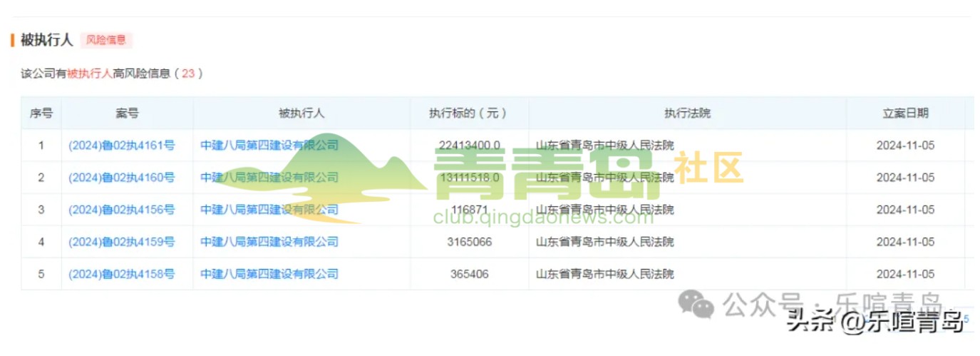
Task: Click date 2024-11-05 in row 1
Action: click(905, 146)
